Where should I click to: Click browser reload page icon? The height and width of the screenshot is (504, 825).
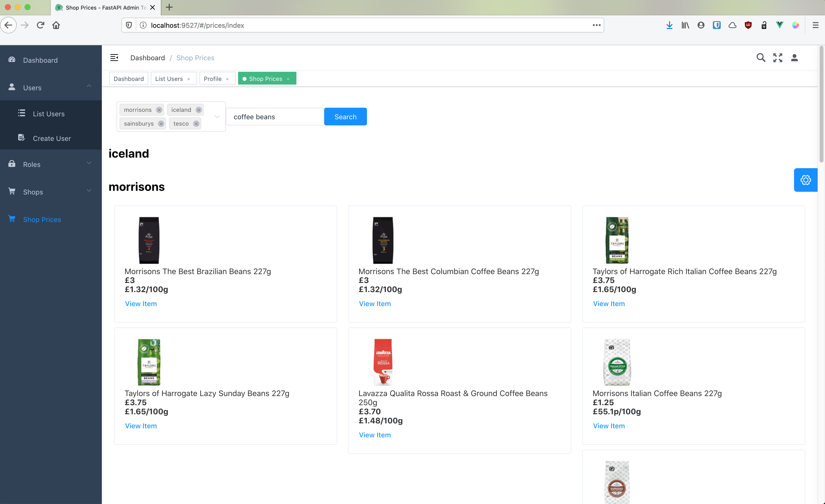coord(41,25)
